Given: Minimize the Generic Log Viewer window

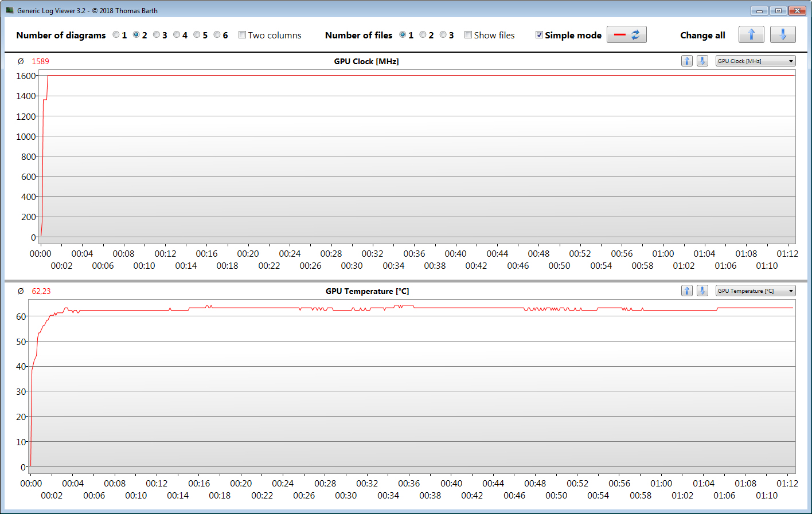Looking at the screenshot, I should pyautogui.click(x=759, y=10).
